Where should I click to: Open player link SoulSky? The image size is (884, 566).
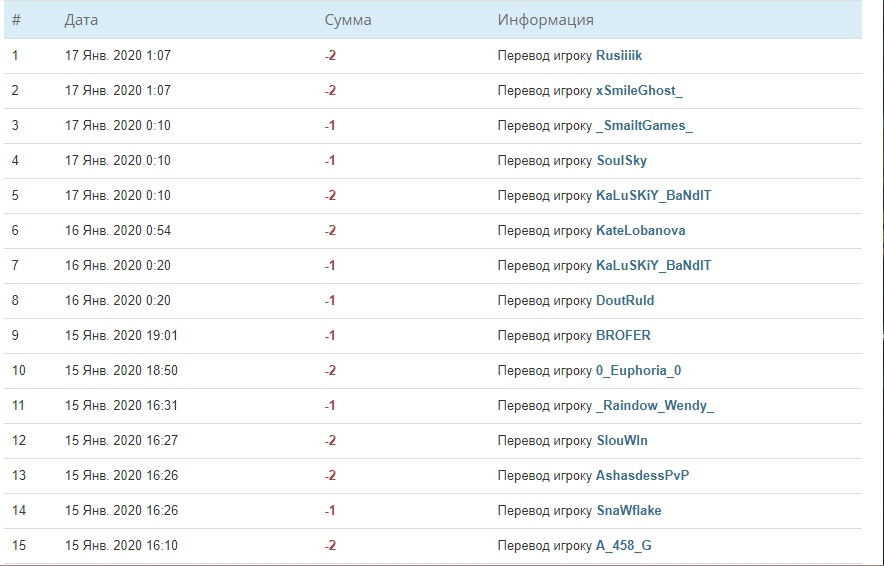[x=622, y=161]
